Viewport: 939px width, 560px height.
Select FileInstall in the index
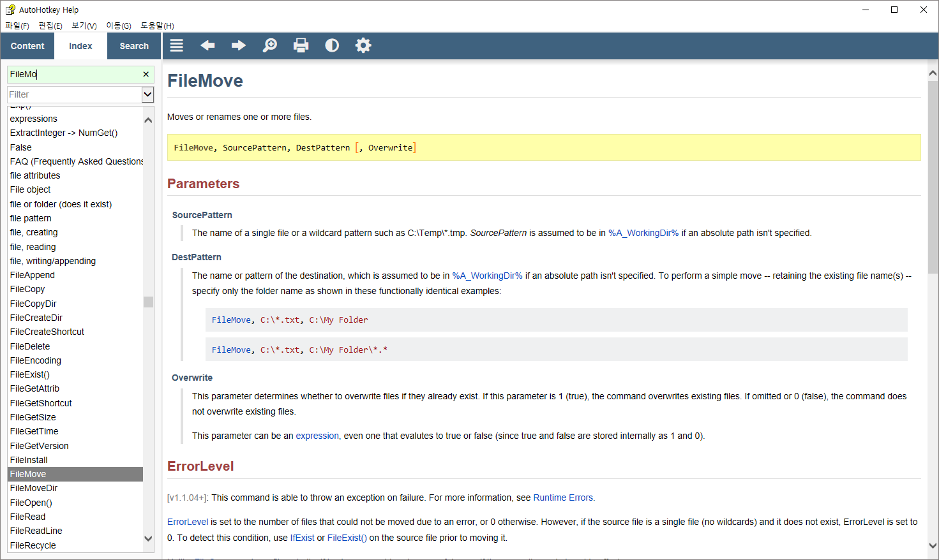click(x=75, y=460)
